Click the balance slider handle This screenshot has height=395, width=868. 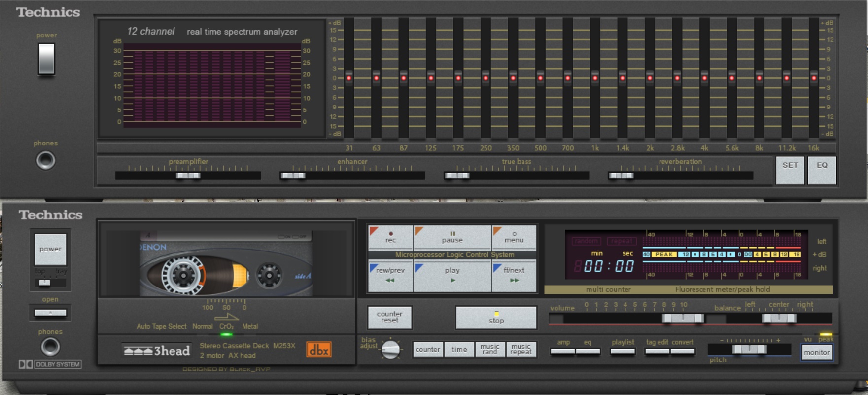[x=779, y=319]
